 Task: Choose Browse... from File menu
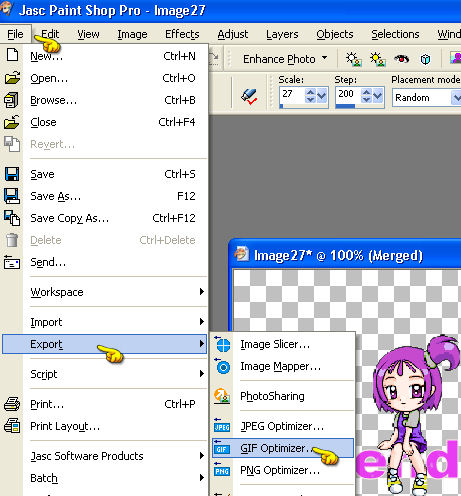pyautogui.click(x=105, y=100)
